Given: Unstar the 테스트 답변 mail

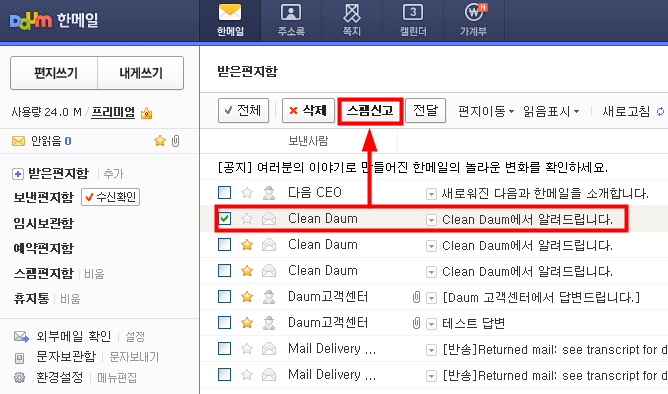Looking at the screenshot, I should point(247,323).
